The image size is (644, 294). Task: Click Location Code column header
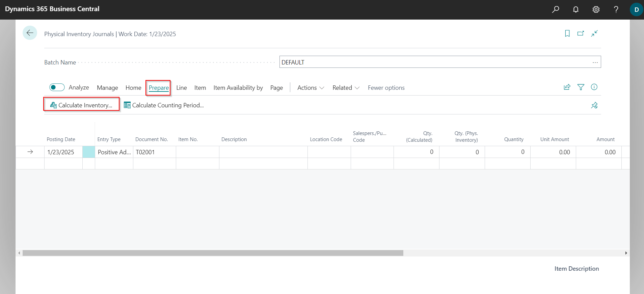(326, 139)
